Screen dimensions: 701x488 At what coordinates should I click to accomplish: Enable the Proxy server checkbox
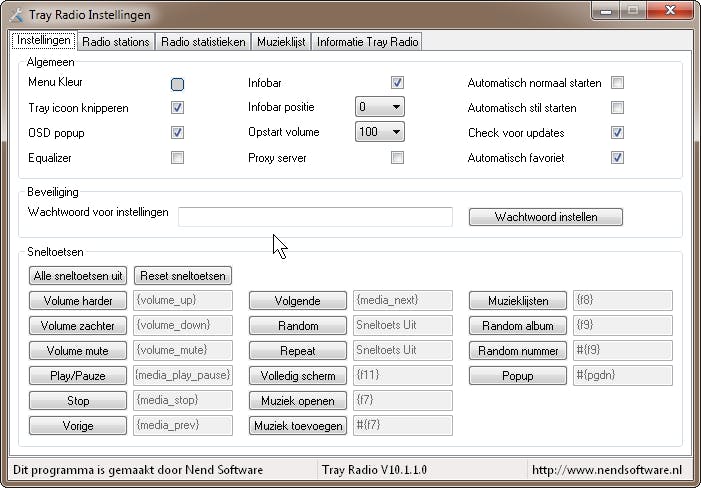(397, 158)
